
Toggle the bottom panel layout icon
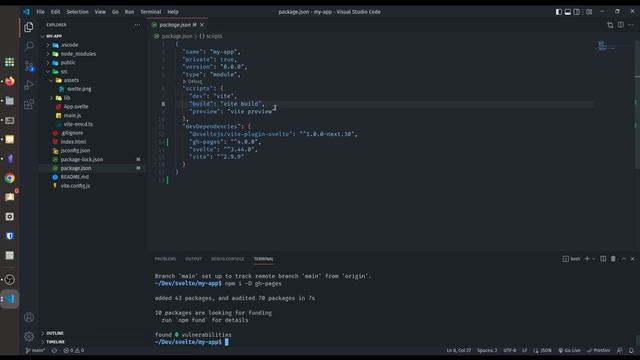567,12
